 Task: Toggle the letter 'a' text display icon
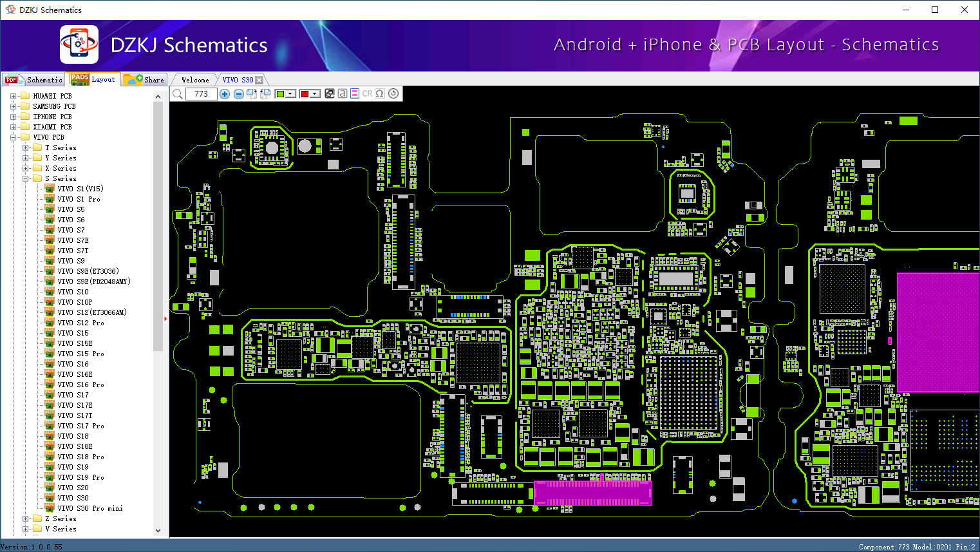pos(343,93)
